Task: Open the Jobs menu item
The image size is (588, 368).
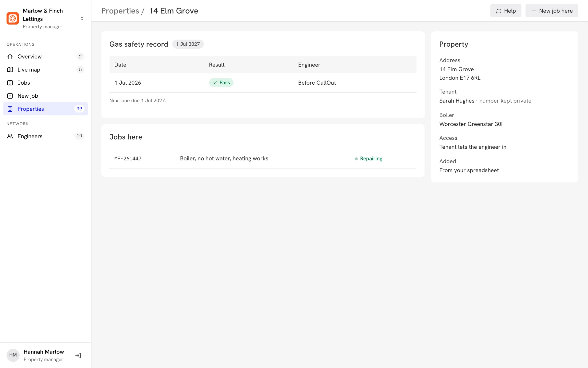Action: coord(46,83)
